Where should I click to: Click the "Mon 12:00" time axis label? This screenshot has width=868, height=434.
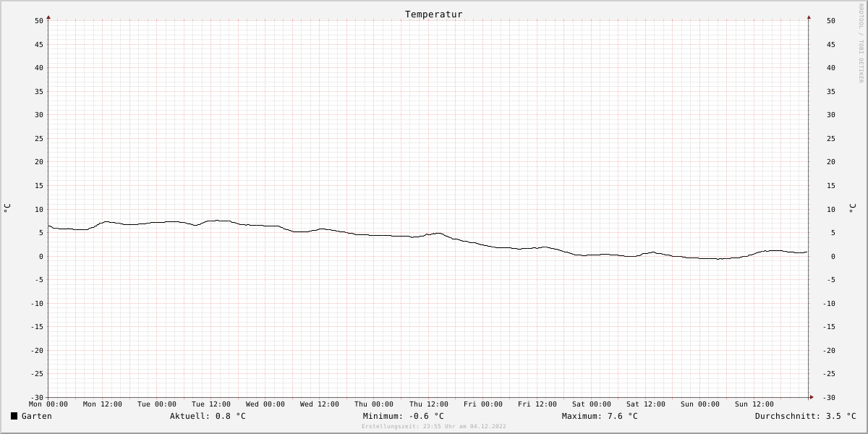103,404
